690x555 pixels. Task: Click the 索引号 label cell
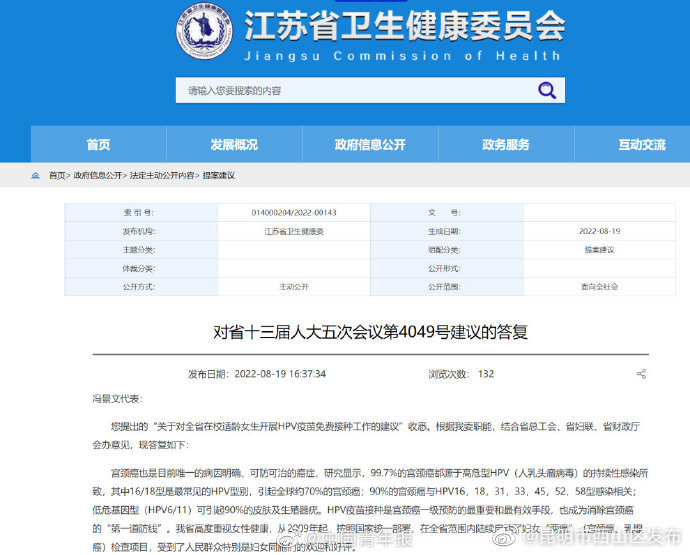coord(141,213)
